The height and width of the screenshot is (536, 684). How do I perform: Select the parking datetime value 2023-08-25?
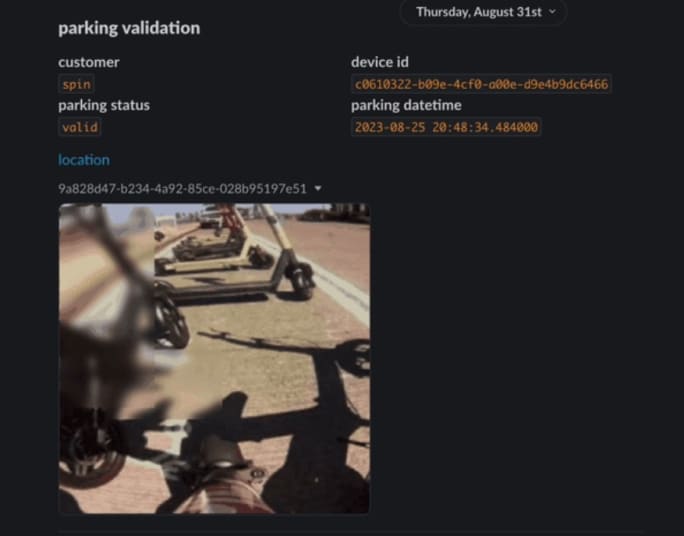[446, 127]
